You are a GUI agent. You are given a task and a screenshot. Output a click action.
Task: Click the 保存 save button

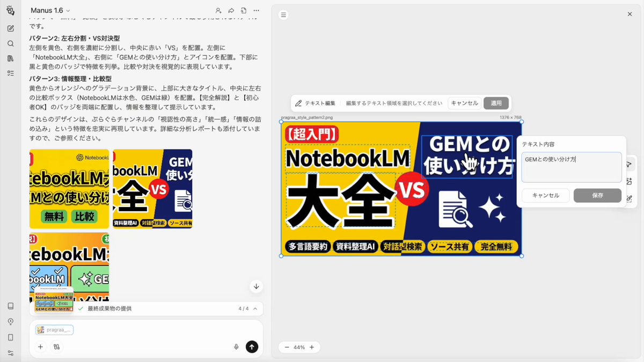(x=597, y=195)
